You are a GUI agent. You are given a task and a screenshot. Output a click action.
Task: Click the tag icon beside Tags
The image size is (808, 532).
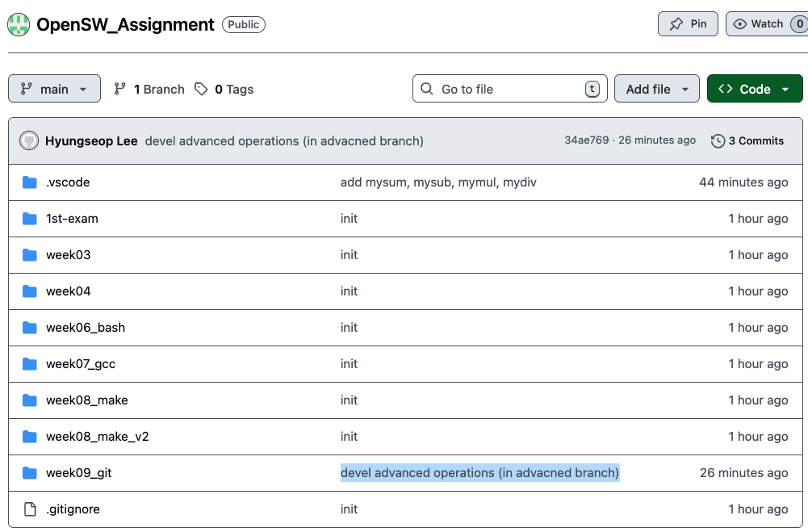[x=201, y=89]
